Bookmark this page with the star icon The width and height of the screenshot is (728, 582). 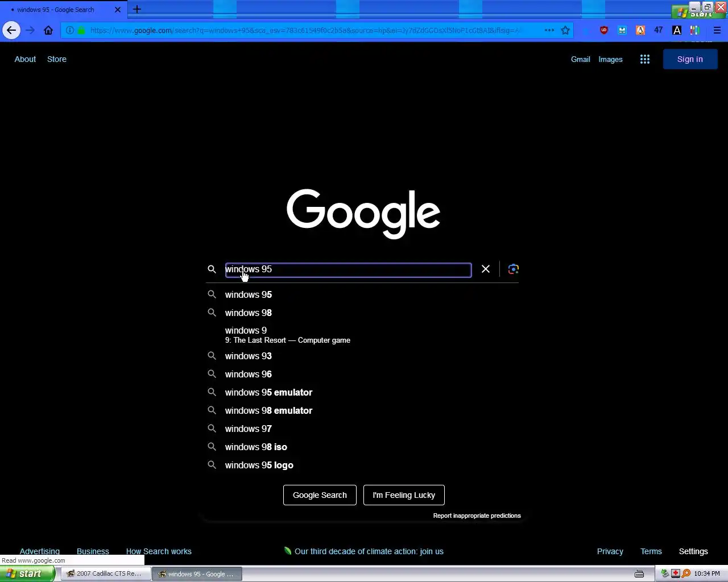[x=565, y=30]
